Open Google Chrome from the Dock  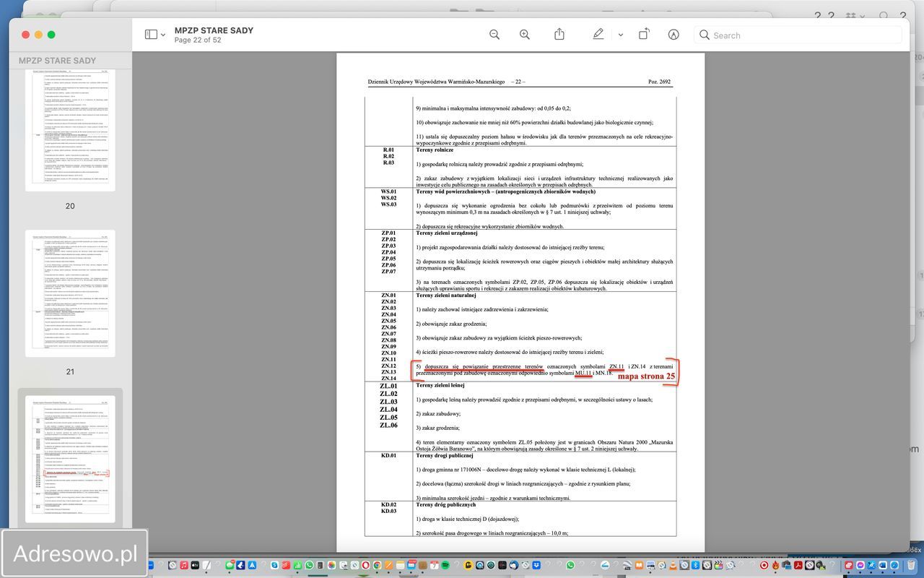377,565
